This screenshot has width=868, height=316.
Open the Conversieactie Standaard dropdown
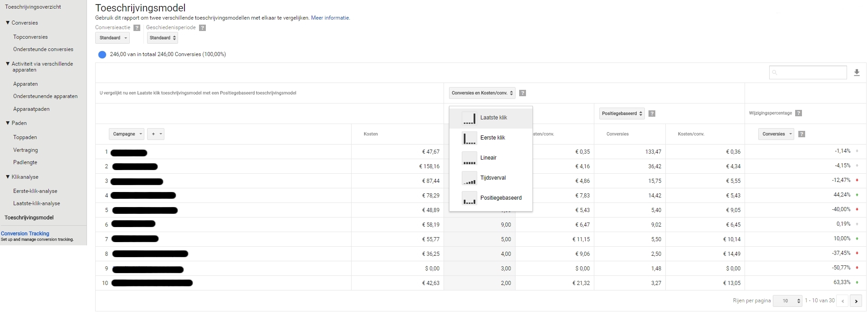pyautogui.click(x=112, y=38)
